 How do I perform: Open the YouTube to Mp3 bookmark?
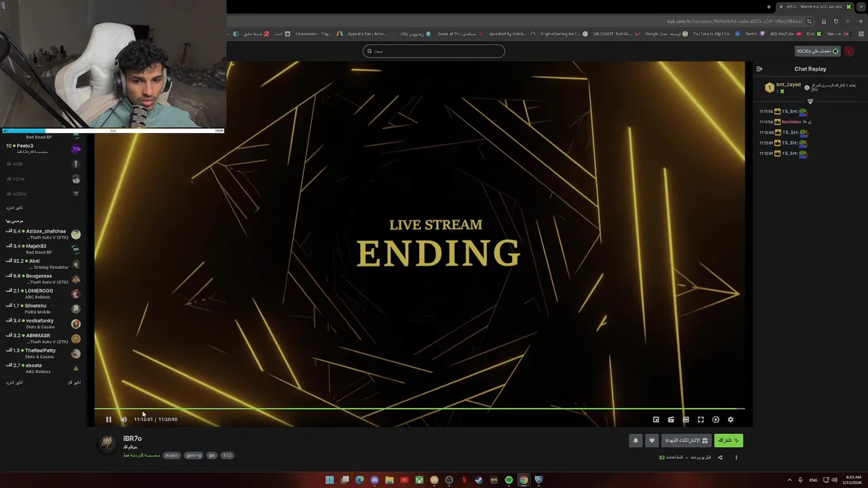tap(717, 34)
